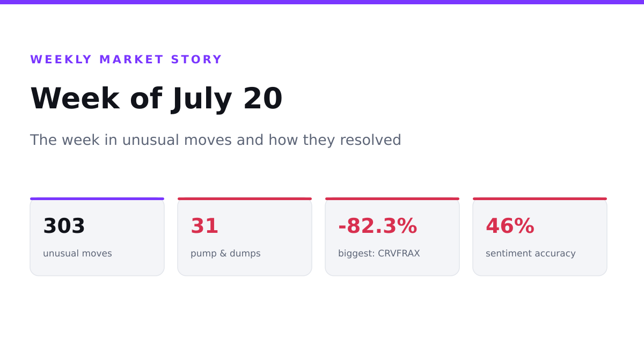Click the red bar atop pump & dumps card
Viewport: 644px width, 338px height.
point(245,199)
